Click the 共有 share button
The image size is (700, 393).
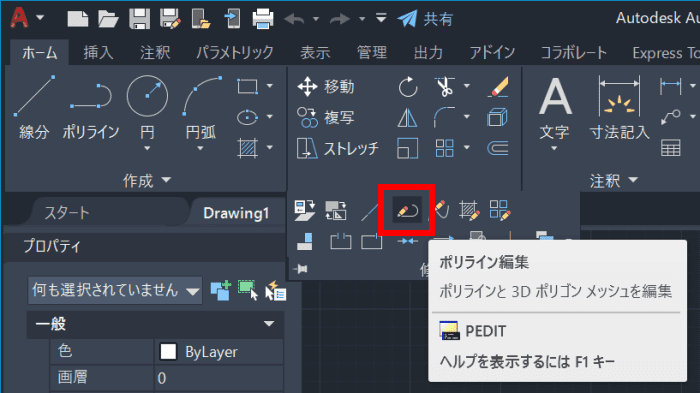point(425,19)
